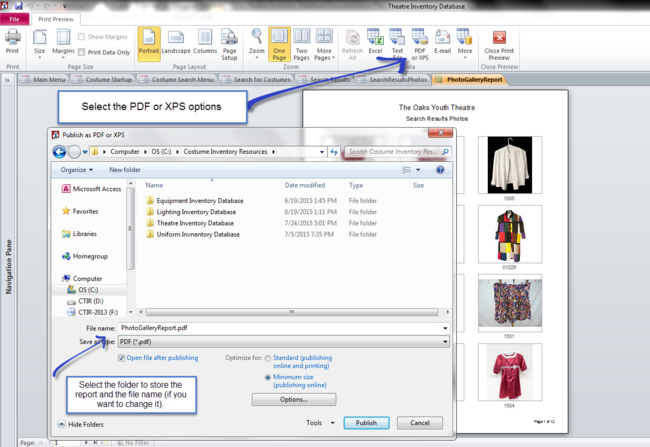The image size is (650, 447).
Task: Open the Theatre Inventory Database folder
Action: tap(196, 222)
